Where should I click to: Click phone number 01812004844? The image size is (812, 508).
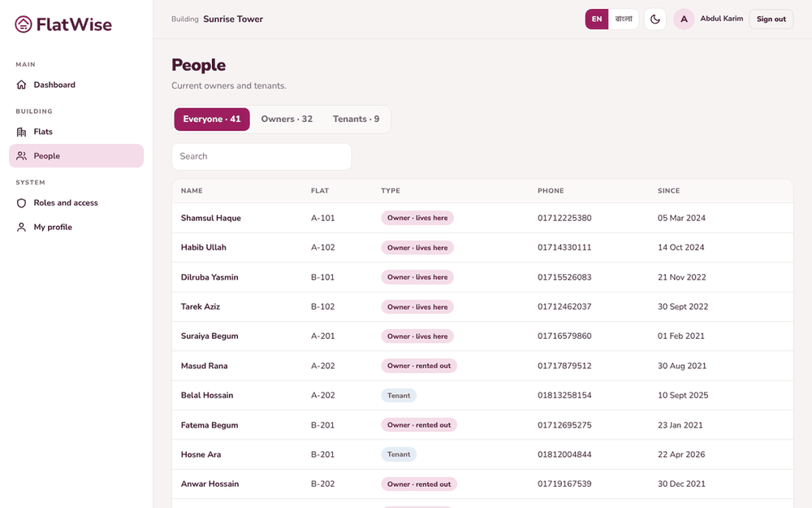pyautogui.click(x=564, y=454)
